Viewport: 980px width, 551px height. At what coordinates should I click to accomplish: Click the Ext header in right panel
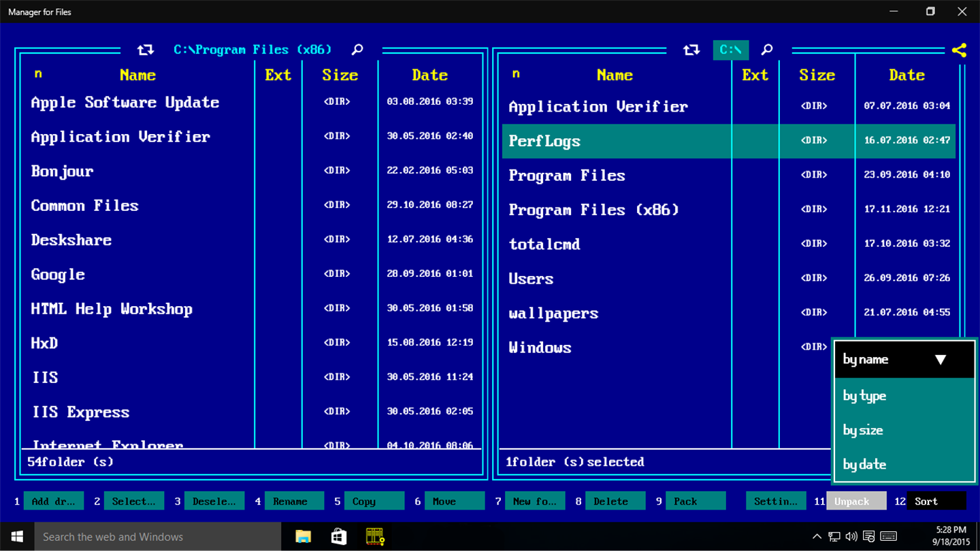point(755,75)
